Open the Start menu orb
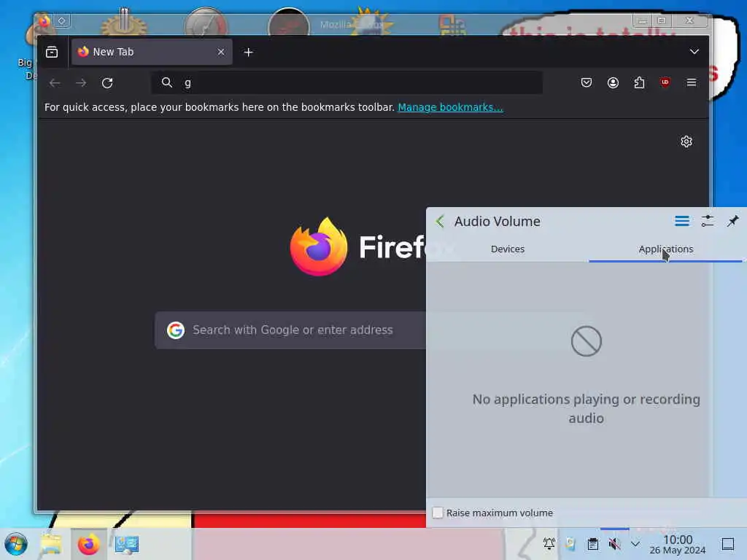 point(16,544)
